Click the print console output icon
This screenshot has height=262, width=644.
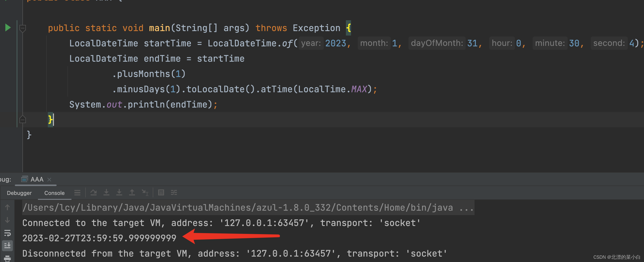tap(7, 259)
